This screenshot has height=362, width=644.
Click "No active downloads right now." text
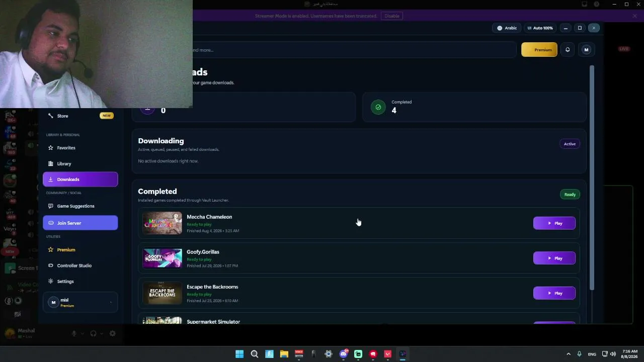168,161
